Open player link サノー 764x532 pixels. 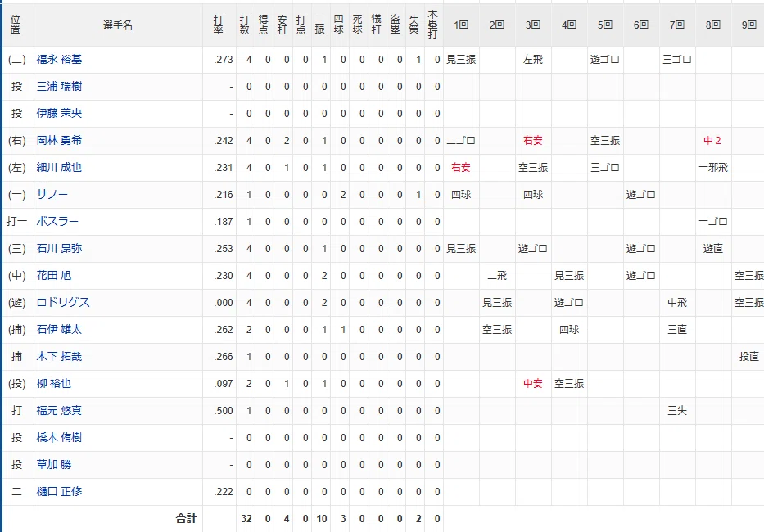pyautogui.click(x=52, y=195)
